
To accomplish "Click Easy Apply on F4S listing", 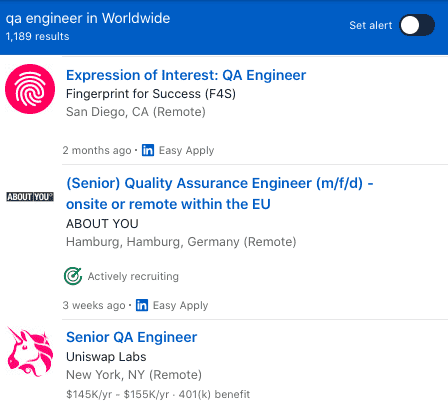I will pos(186,150).
